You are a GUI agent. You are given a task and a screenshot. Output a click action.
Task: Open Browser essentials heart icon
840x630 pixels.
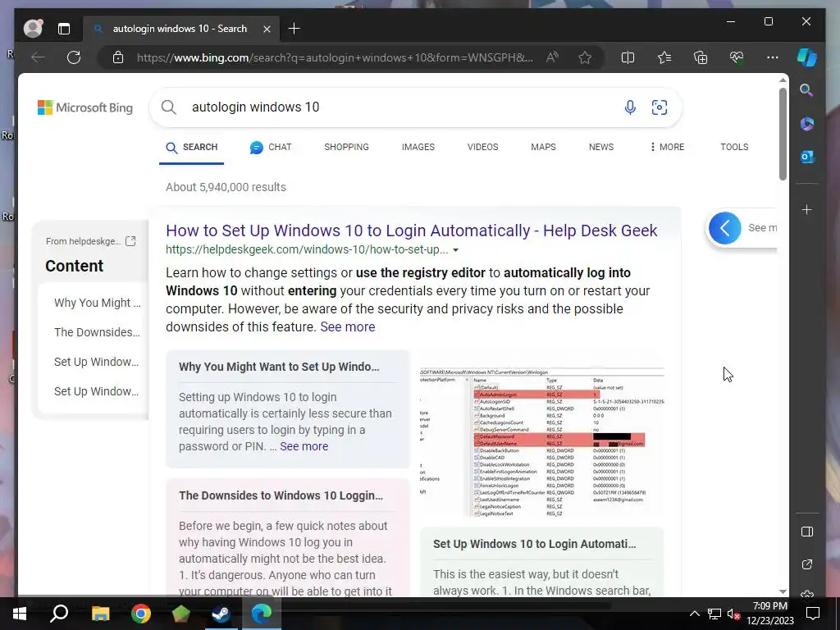point(737,57)
